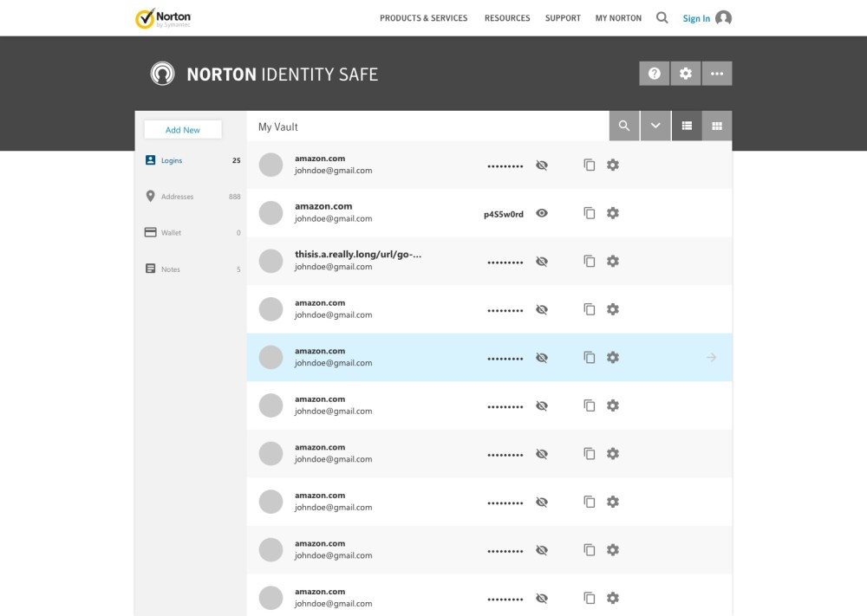This screenshot has width=867, height=616.
Task: Show password for thisis.a.really.long entry
Action: [x=542, y=261]
